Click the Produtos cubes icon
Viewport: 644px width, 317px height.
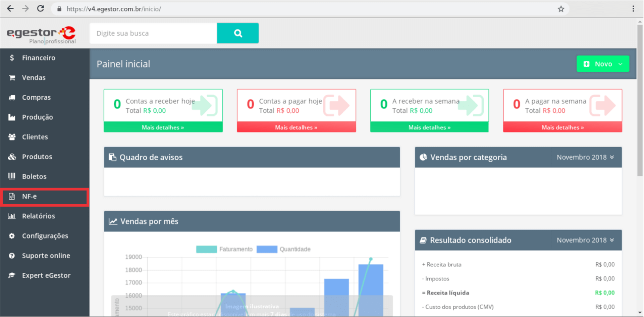[12, 157]
